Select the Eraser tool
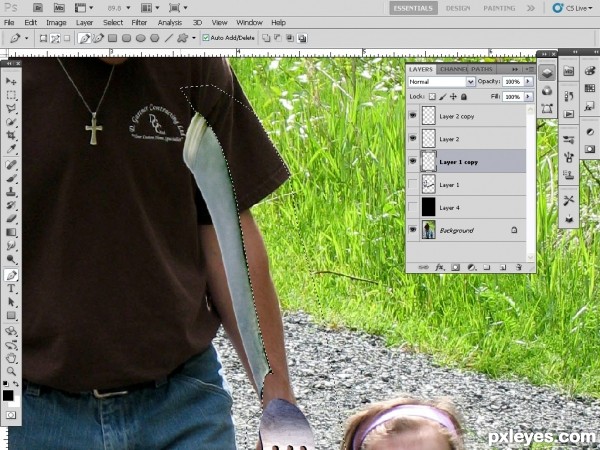Screen dimensions: 600x450 [11, 218]
